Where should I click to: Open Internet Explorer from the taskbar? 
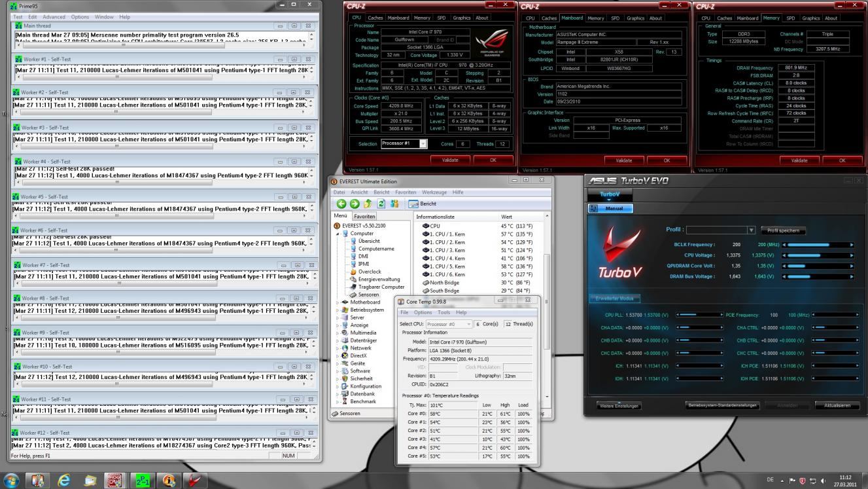click(65, 480)
